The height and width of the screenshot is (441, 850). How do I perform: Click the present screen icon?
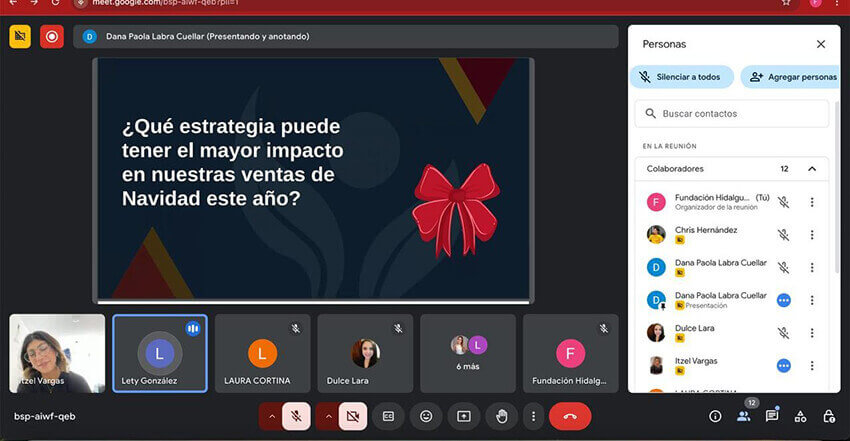464,416
